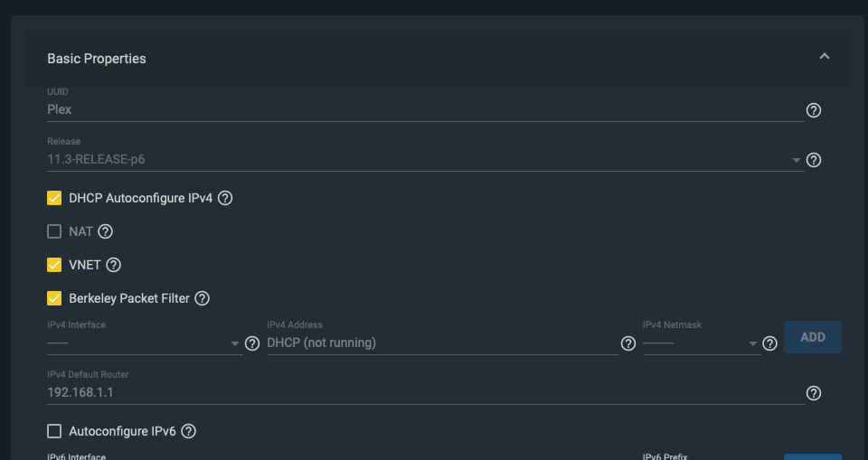Disable the VNET checkbox
The image size is (868, 460).
54,265
